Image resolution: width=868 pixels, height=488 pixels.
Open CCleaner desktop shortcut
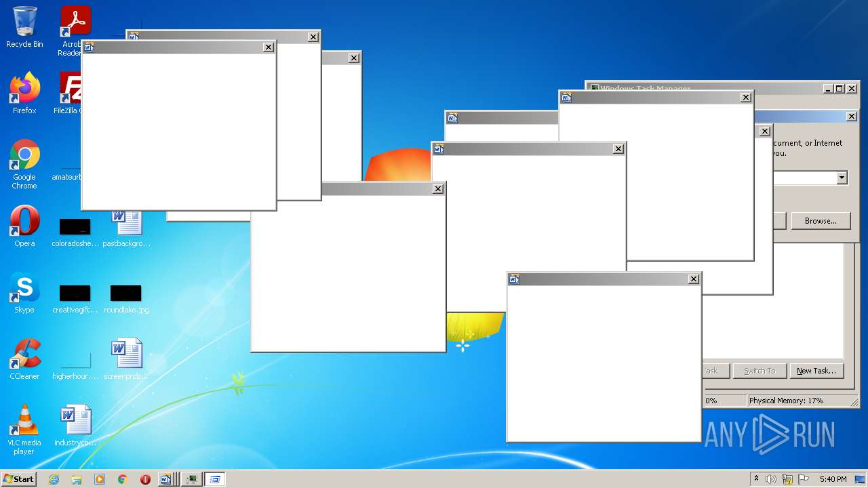[24, 359]
